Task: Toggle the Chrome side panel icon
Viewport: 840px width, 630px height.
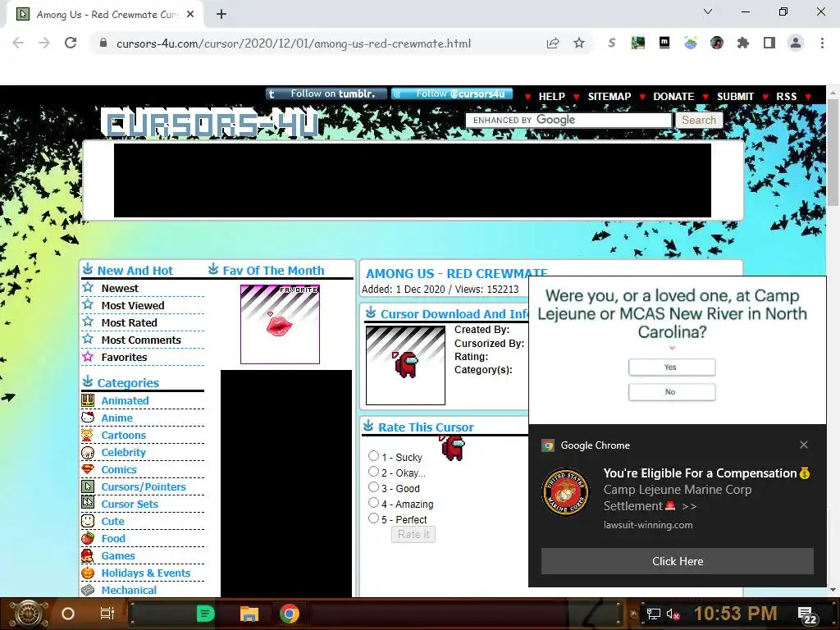Action: point(769,43)
